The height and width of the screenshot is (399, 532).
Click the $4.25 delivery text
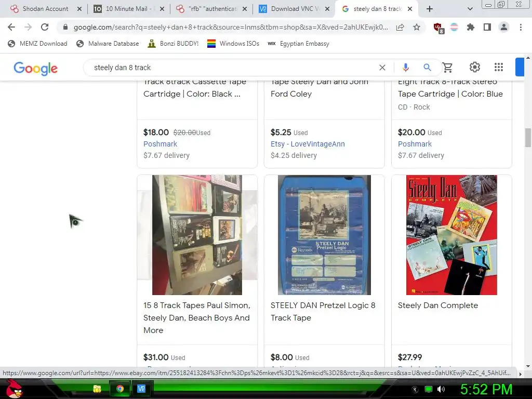pos(294,155)
